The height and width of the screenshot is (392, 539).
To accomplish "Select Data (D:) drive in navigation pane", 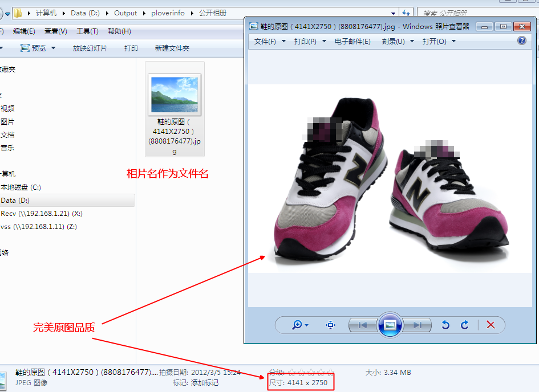I will (67, 201).
